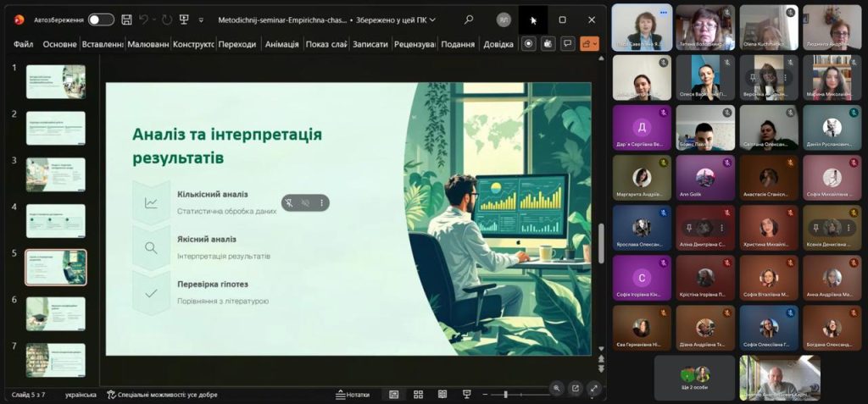
Task: Open the search magnifier in title bar
Action: [469, 19]
